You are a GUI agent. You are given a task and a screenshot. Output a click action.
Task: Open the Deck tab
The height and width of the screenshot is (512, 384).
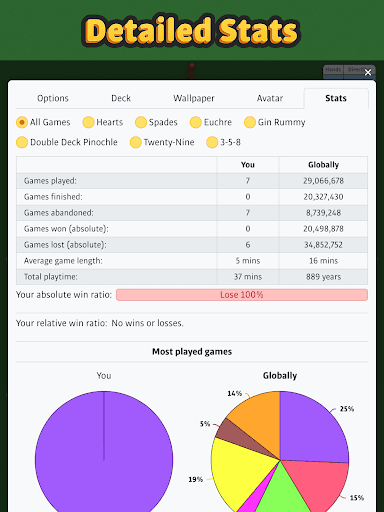click(x=121, y=98)
